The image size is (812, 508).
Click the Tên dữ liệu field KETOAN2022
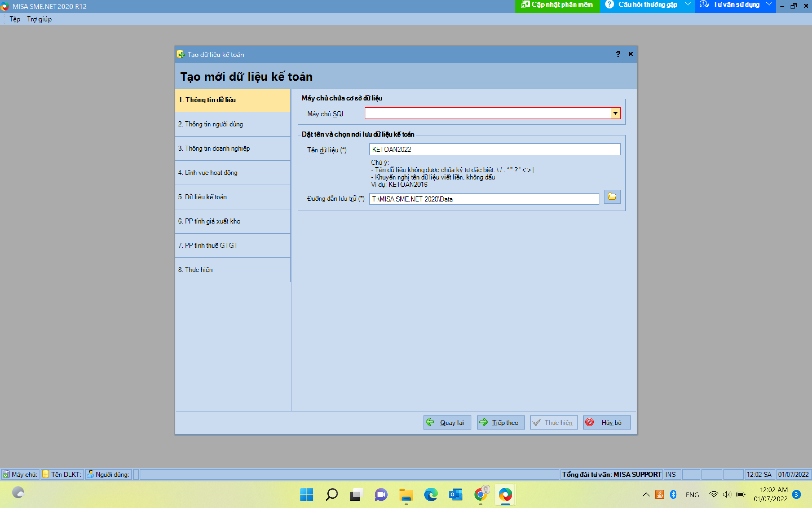(x=495, y=149)
